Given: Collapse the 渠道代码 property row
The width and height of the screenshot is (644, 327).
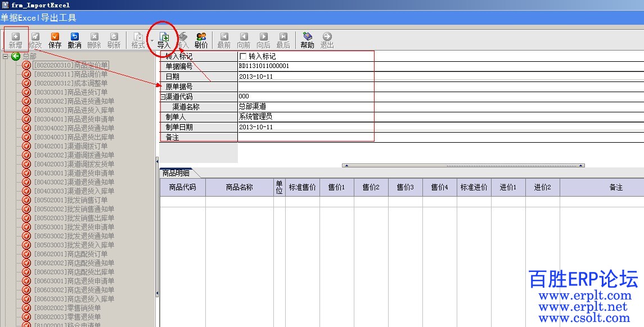Looking at the screenshot, I should pyautogui.click(x=162, y=97).
